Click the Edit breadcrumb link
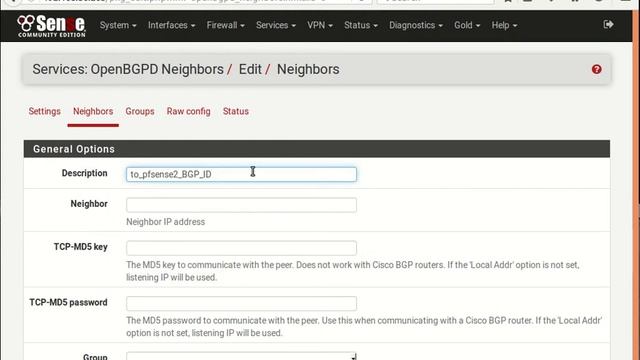Screen dimensions: 640x360 pos(250,69)
